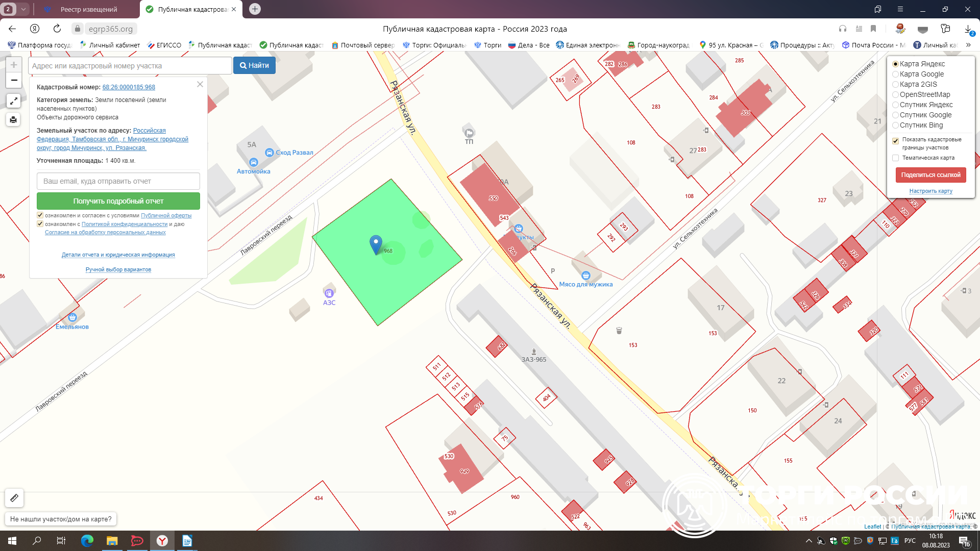Viewport: 980px width, 551px height.
Task: Open Windows Start menu
Action: [x=12, y=541]
